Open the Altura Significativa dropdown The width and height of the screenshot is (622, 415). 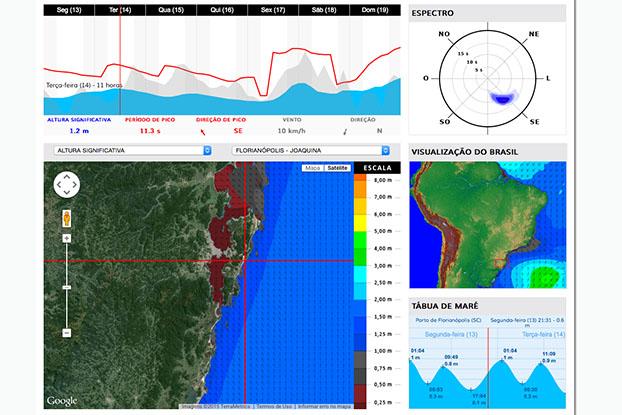132,150
